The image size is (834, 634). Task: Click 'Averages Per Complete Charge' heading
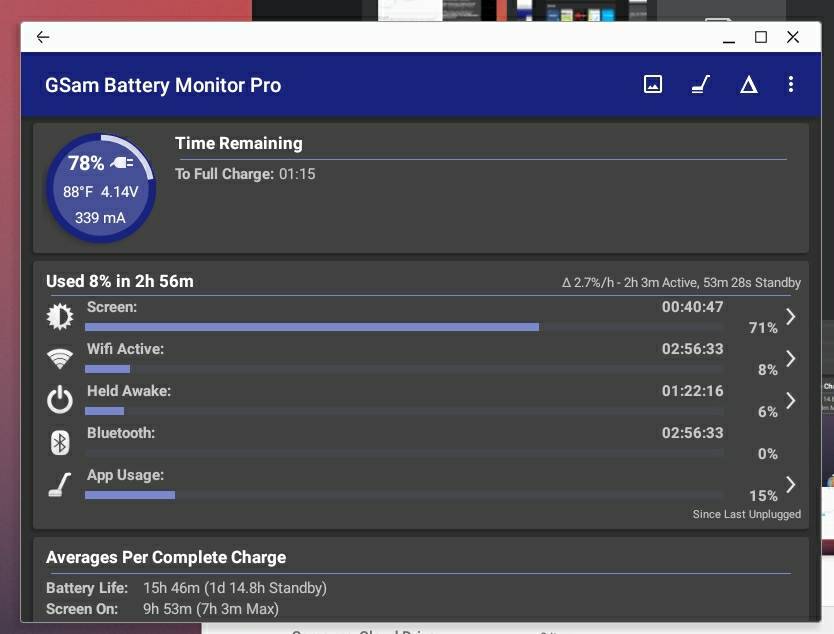click(x=166, y=557)
